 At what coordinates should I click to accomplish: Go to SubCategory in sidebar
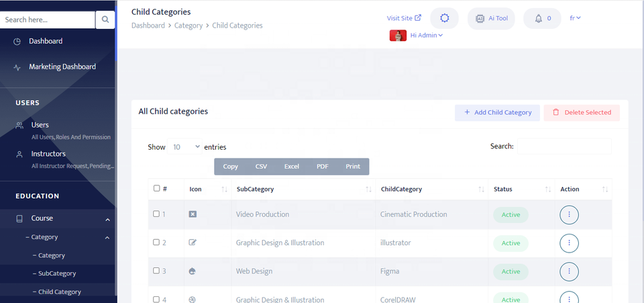pos(57,273)
